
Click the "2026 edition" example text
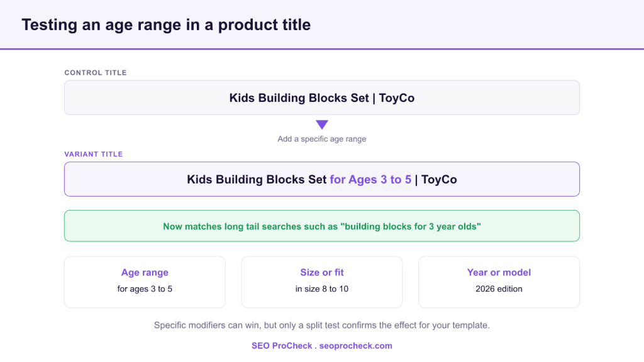coord(499,289)
